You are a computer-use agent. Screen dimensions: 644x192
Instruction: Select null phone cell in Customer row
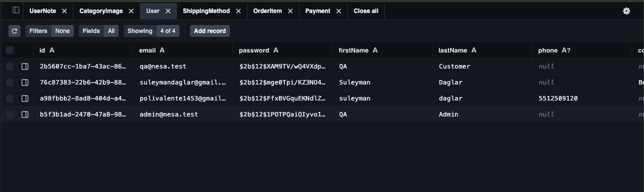(x=582, y=66)
